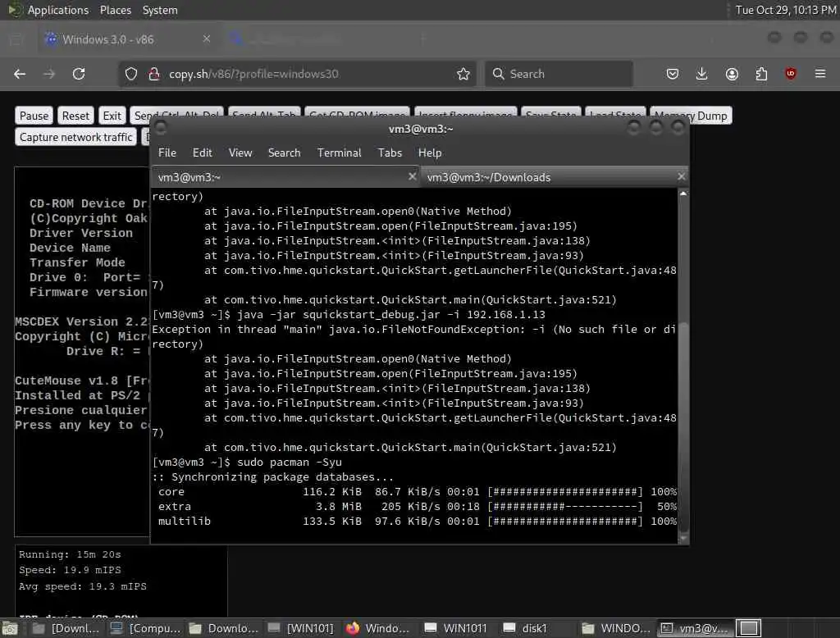Open the uBlock Origin extension icon

tap(790, 74)
